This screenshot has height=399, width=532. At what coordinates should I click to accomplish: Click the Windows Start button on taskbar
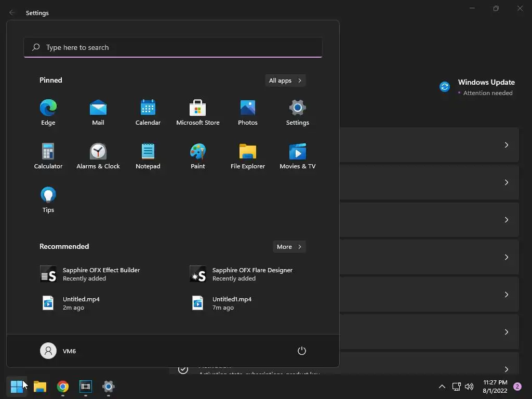[17, 387]
